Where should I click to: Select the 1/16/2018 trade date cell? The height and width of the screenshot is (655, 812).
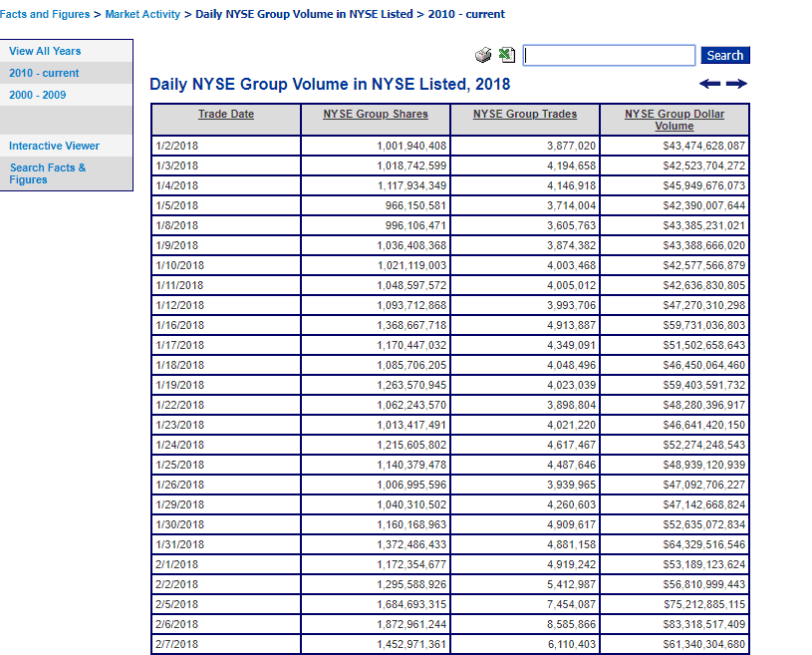[x=226, y=325]
